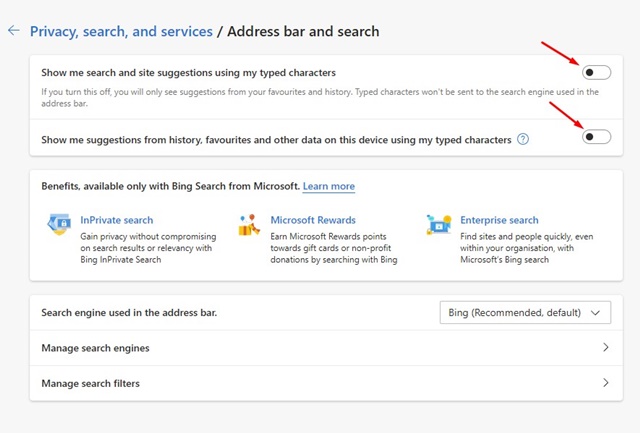Click the 'Search engine used in the address bar' label
Image resolution: width=640 pixels, height=433 pixels.
pyautogui.click(x=129, y=313)
